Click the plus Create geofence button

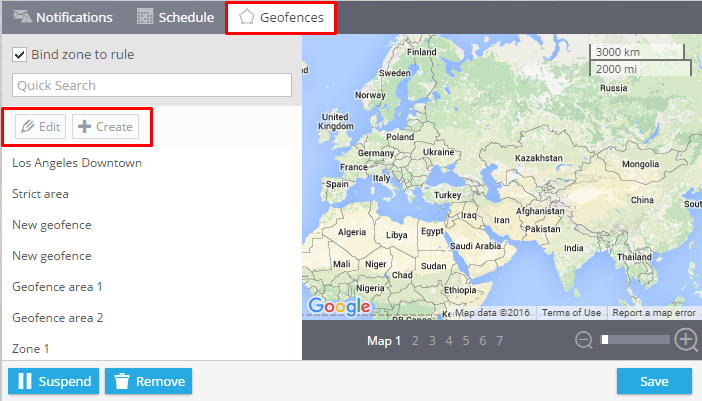(105, 127)
